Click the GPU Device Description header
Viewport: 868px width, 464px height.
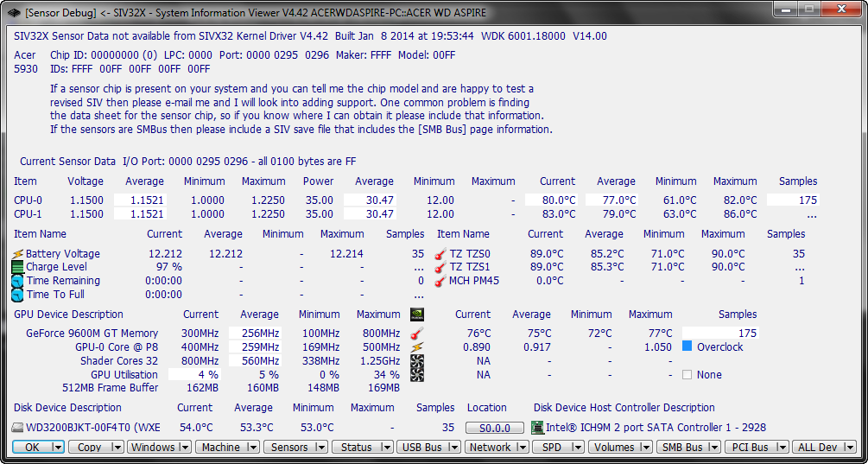[68, 315]
